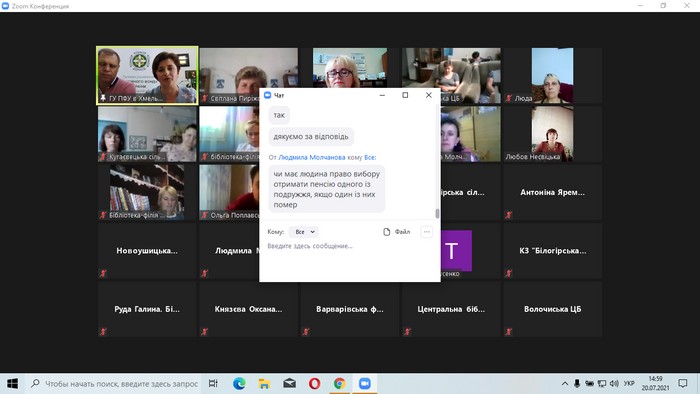The image size is (700, 394).
Task: Open Microsoft Edge from the taskbar
Action: [239, 383]
